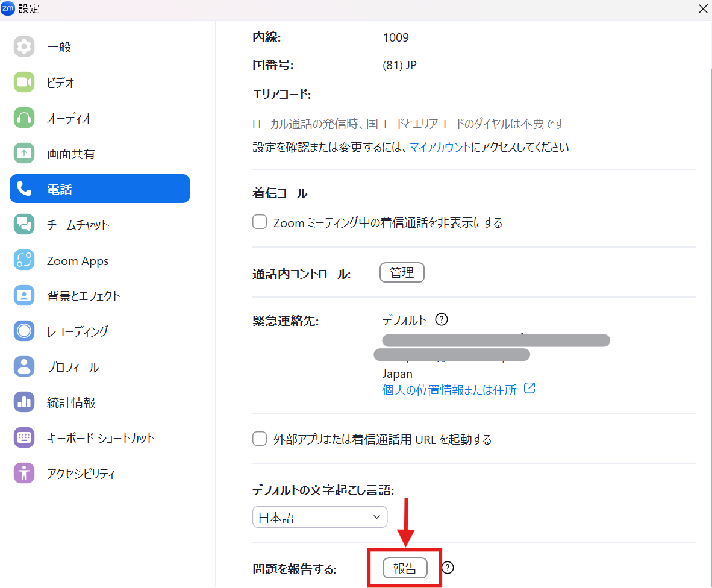Click the エリアコード: label
This screenshot has width=712, height=588.
point(281,94)
